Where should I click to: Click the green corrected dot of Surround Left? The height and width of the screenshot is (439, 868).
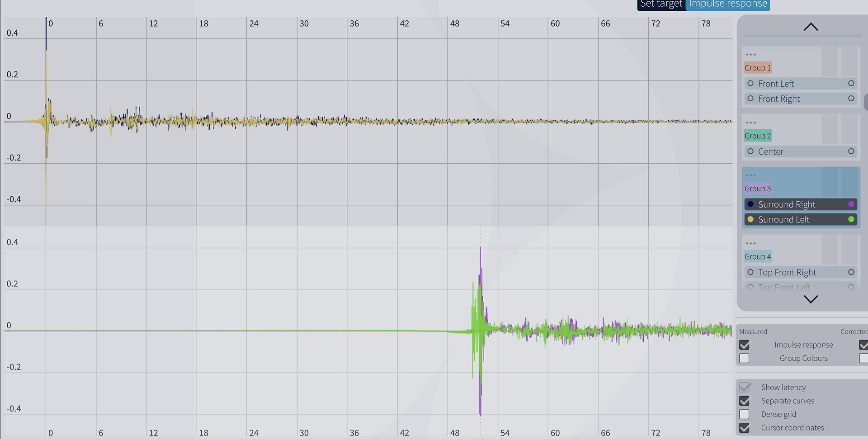point(851,219)
